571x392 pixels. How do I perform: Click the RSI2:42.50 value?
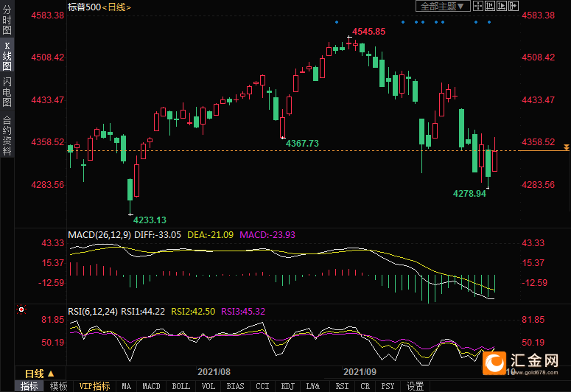(x=193, y=312)
